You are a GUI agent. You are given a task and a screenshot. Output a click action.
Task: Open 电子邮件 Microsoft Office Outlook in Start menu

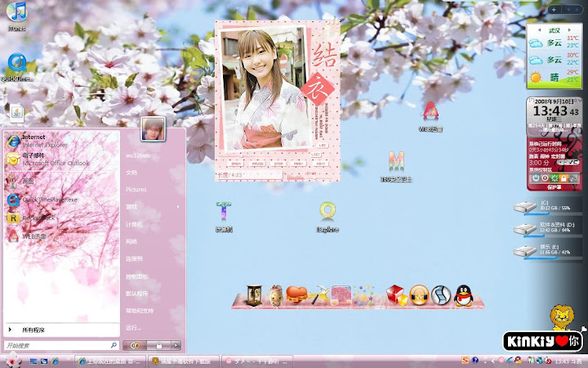61,159
